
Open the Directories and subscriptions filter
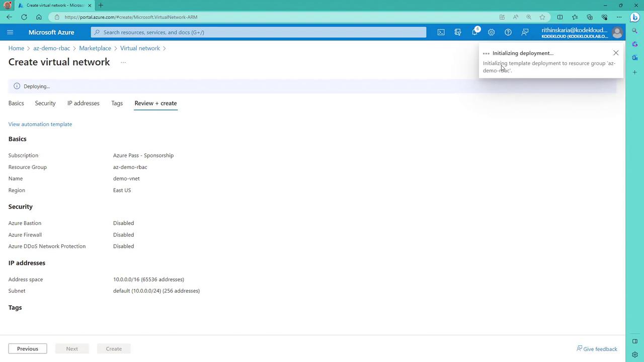458,32
